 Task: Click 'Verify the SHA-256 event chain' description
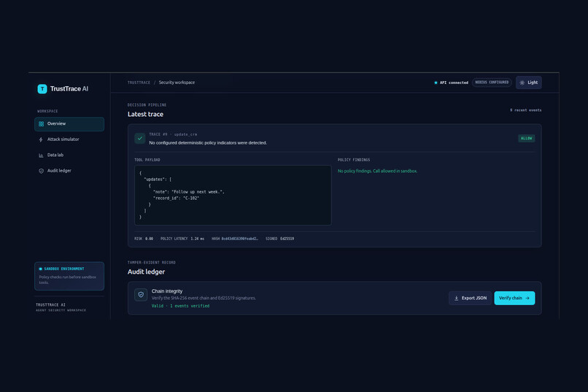point(204,299)
